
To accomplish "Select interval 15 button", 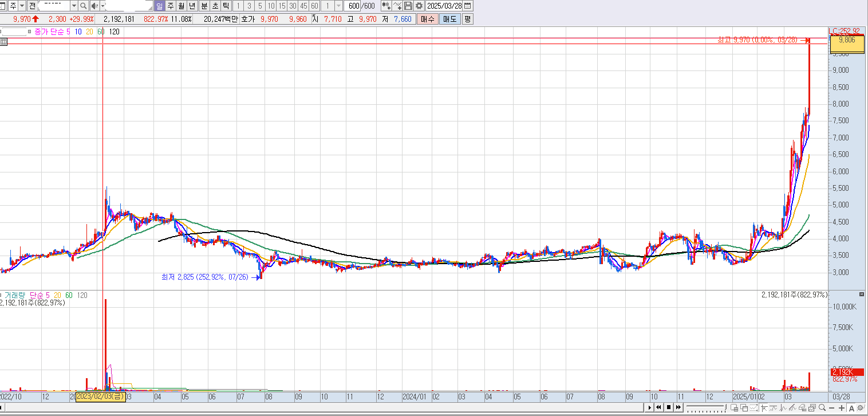I will [x=282, y=6].
